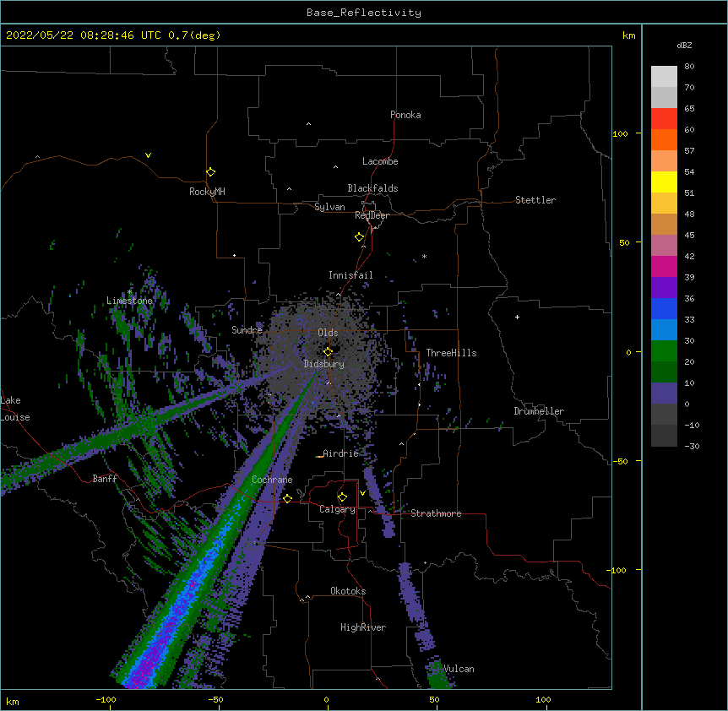Image resolution: width=728 pixels, height=711 pixels.
Task: Click the ThreeHills town label
Action: pyautogui.click(x=451, y=353)
